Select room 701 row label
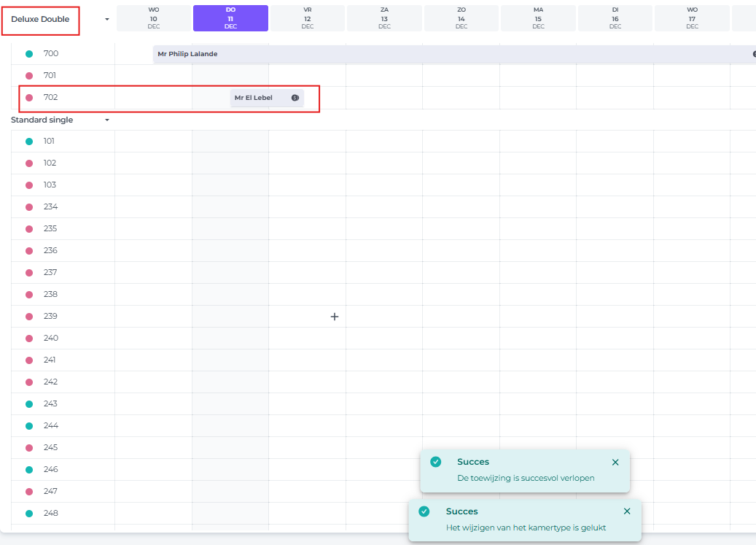The width and height of the screenshot is (756, 545). (x=50, y=76)
